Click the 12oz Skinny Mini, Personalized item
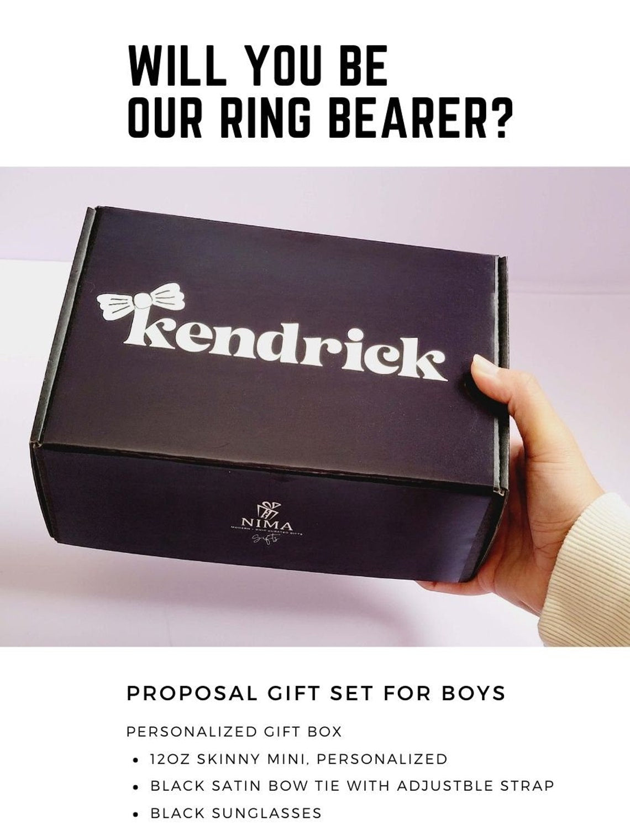 point(299,759)
